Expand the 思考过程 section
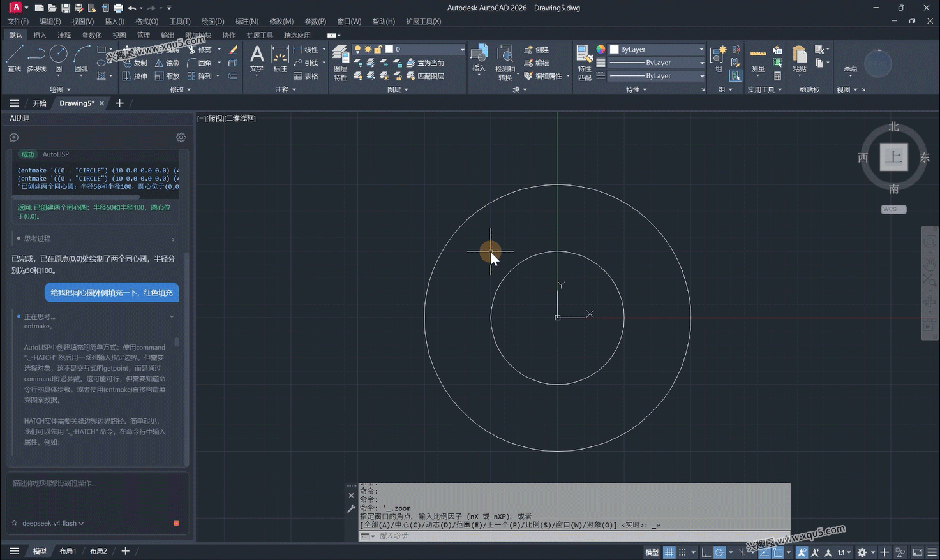 point(96,239)
